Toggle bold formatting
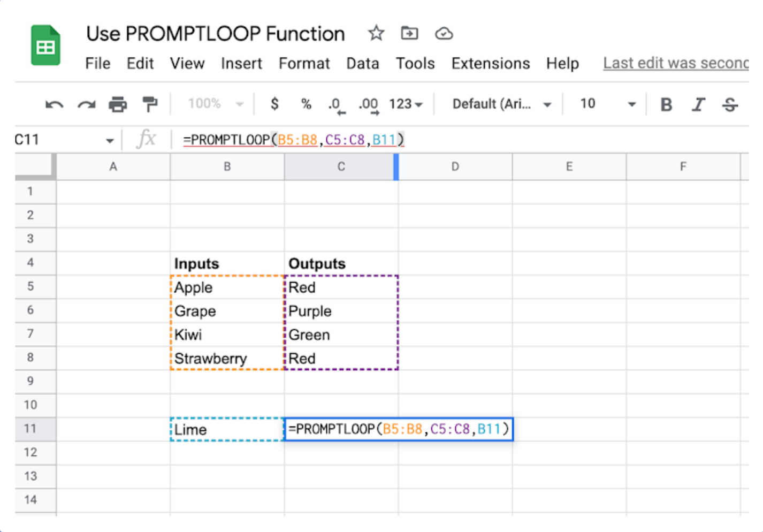 click(x=666, y=104)
